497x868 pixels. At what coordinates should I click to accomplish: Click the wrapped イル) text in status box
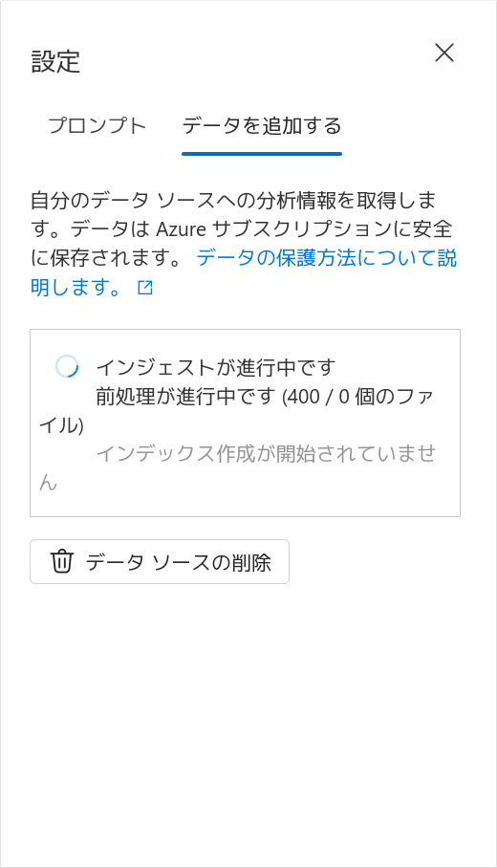point(61,425)
